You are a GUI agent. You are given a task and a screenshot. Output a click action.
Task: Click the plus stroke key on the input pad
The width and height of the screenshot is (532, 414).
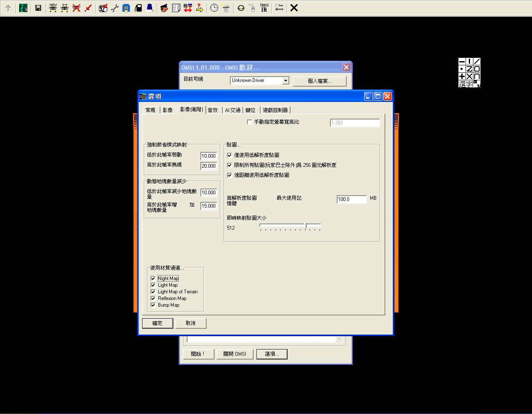tap(462, 76)
